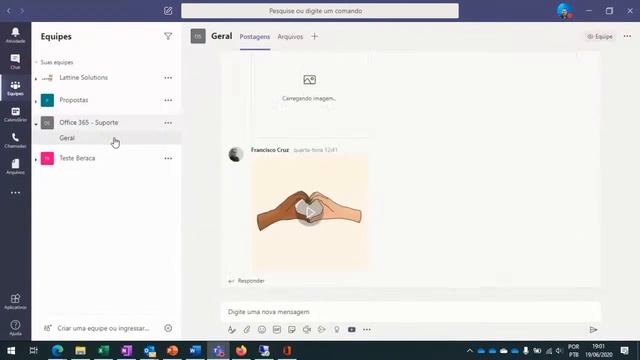Open the Chamadas phone icon
This screenshot has width=640, height=360.
point(15,140)
